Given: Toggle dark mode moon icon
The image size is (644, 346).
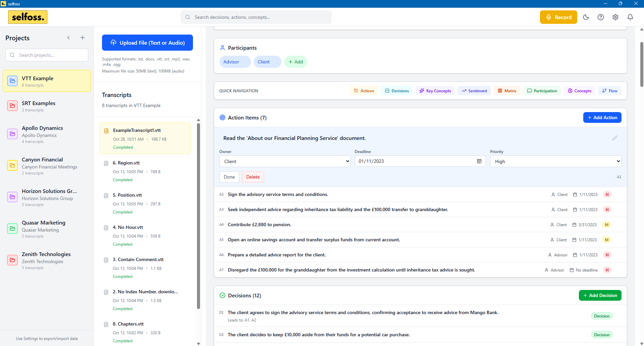Looking at the screenshot, I should tap(586, 17).
